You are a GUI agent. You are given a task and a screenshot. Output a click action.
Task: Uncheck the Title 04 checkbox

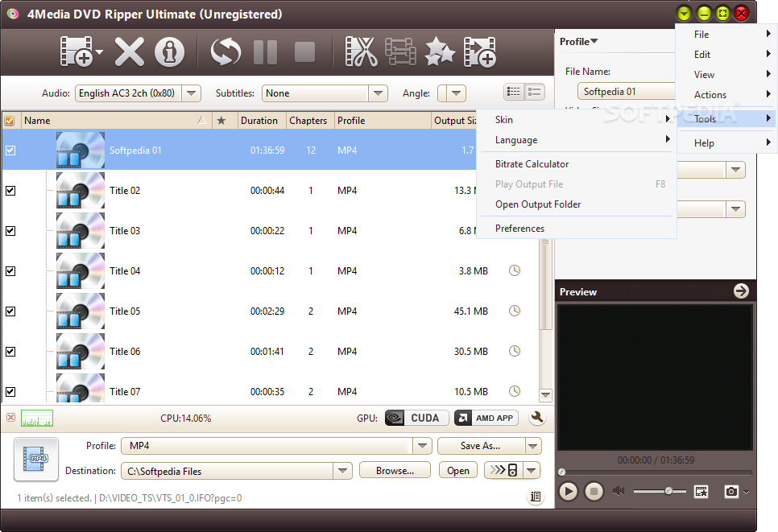pos(10,270)
